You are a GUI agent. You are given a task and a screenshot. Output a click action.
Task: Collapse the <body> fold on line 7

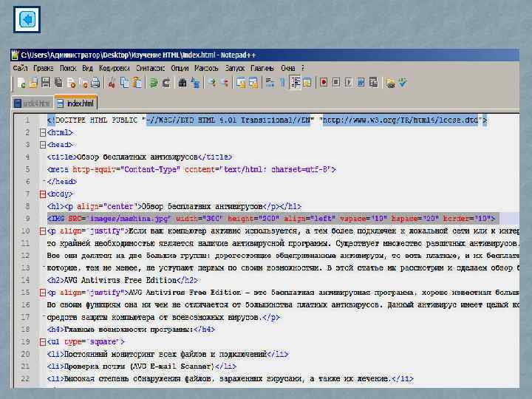pyautogui.click(x=43, y=194)
